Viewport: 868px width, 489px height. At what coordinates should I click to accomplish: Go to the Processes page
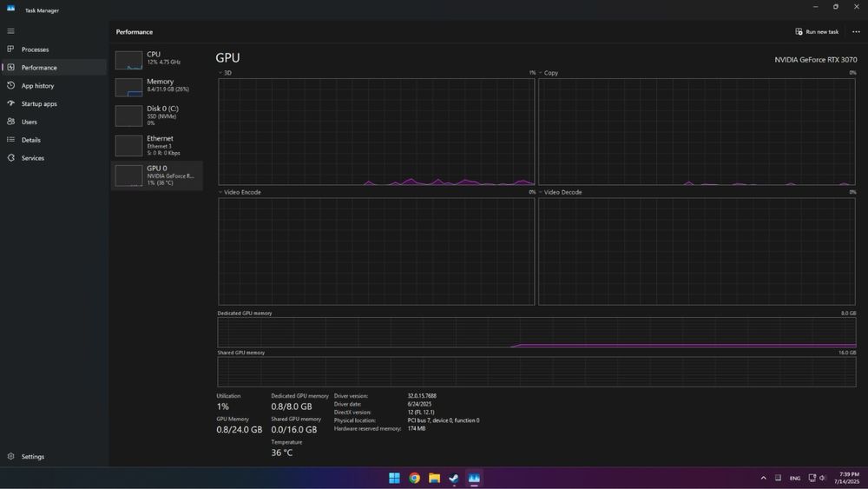pos(54,50)
